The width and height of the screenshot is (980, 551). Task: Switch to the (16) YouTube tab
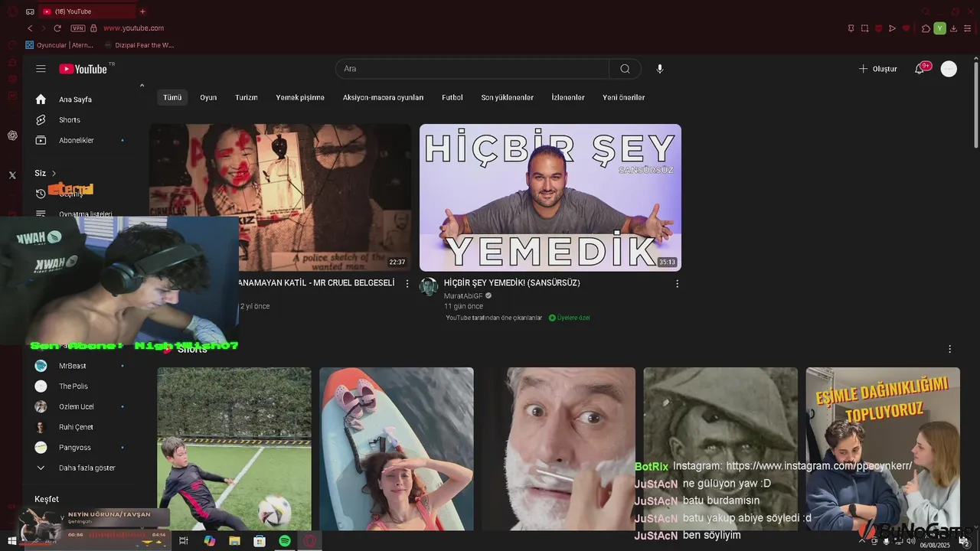point(87,11)
